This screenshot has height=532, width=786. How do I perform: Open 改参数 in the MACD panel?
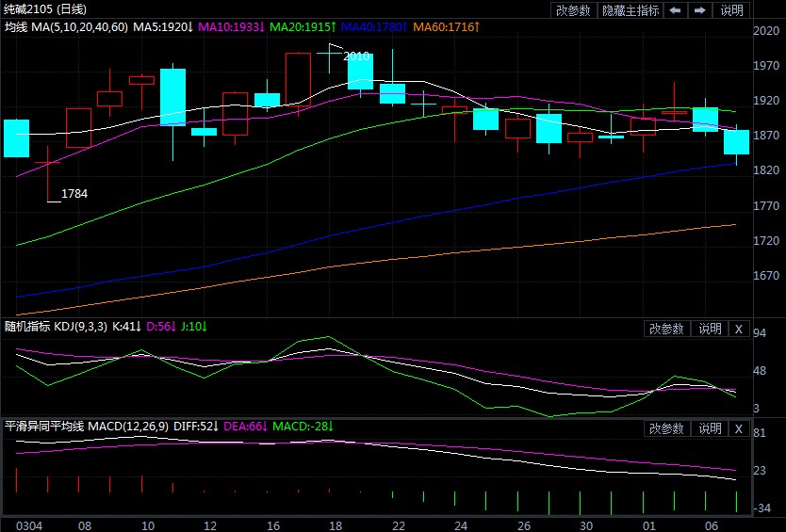pos(666,428)
